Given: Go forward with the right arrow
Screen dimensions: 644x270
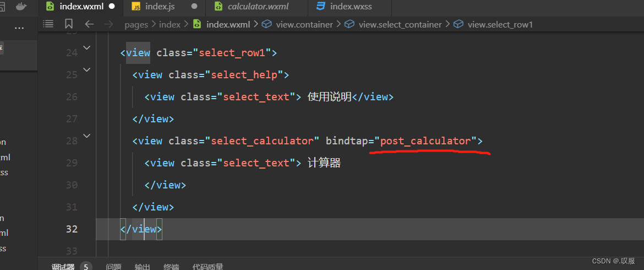Looking at the screenshot, I should point(109,24).
